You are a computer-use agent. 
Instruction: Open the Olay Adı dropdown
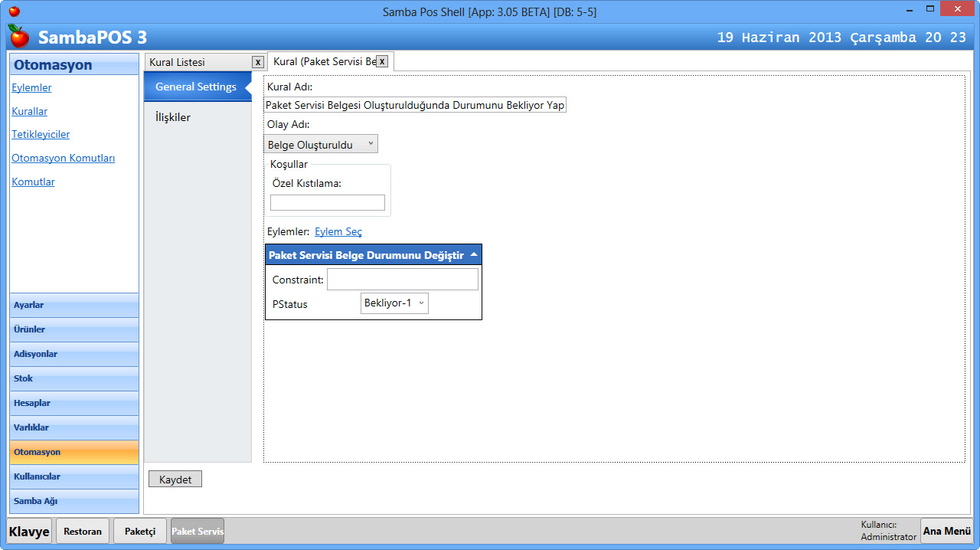pos(321,144)
